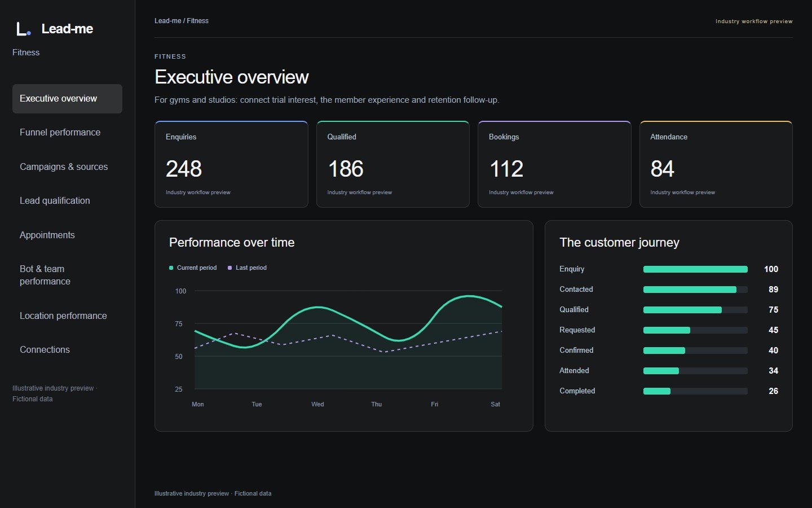Click the Qualified journey progress bar
The image size is (812, 508).
[x=695, y=310]
